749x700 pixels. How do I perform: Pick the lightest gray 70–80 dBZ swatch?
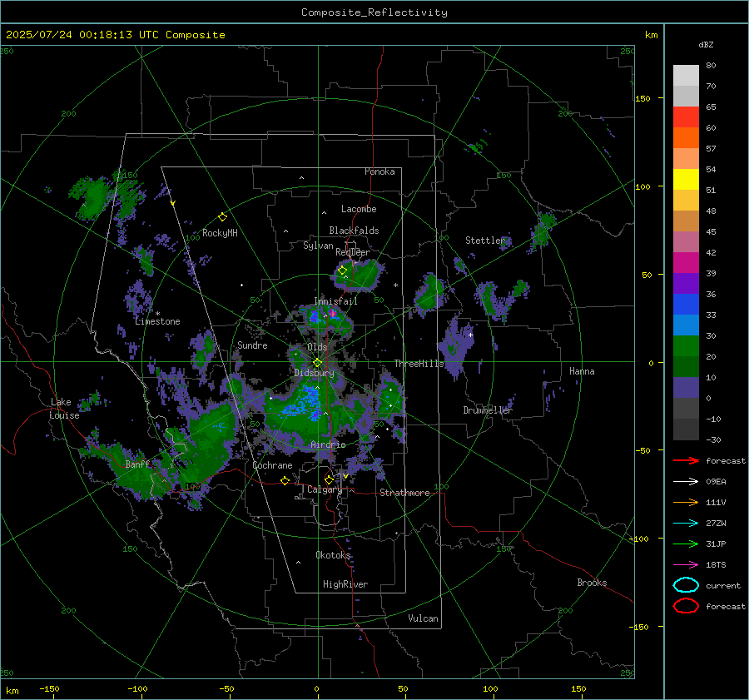click(x=686, y=76)
